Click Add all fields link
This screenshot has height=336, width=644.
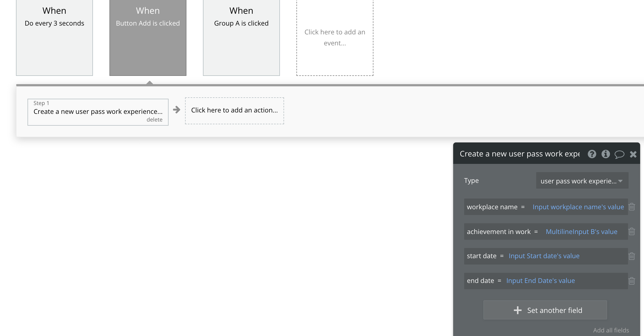611,330
